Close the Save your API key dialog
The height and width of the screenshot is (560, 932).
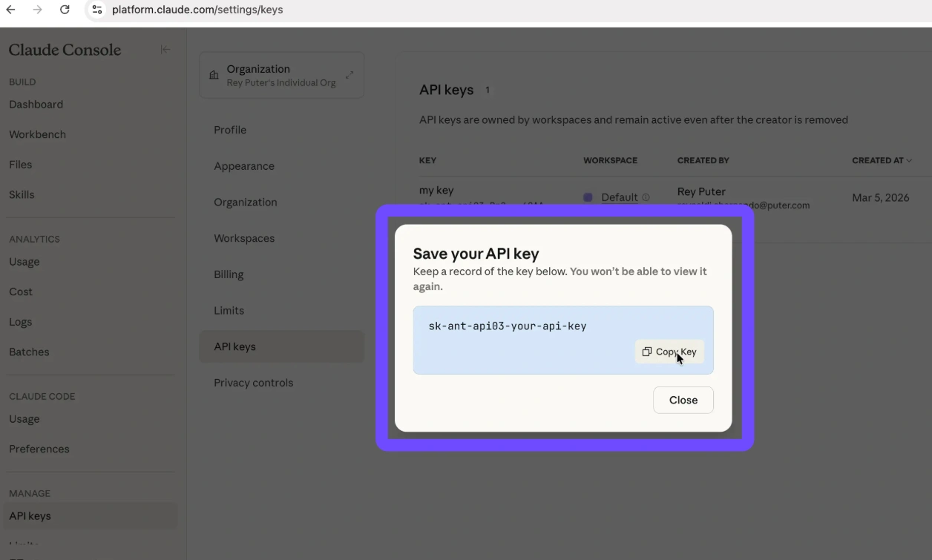pyautogui.click(x=683, y=400)
